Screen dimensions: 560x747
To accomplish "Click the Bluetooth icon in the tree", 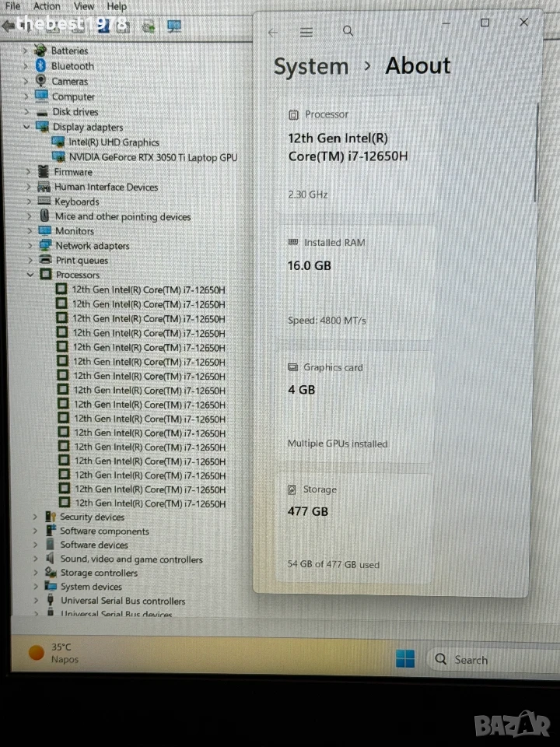I will tap(40, 65).
